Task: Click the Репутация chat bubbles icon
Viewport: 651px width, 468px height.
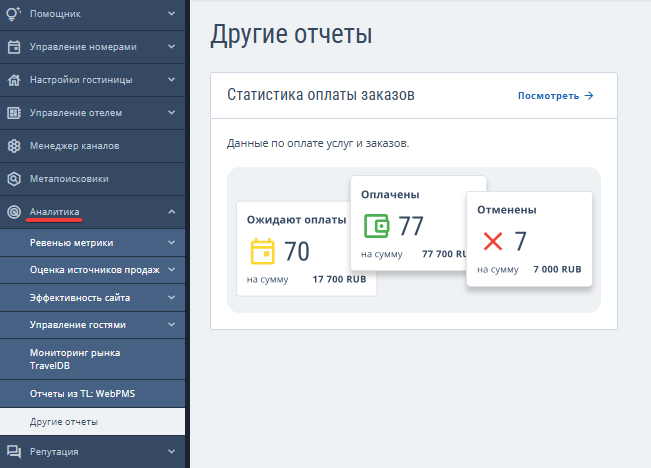Action: (x=14, y=451)
